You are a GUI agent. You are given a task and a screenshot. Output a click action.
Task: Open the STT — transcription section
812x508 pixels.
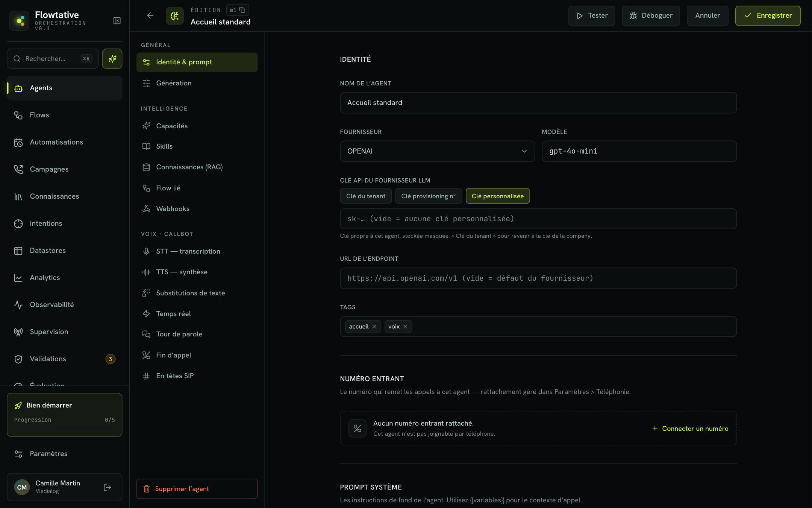click(197, 251)
